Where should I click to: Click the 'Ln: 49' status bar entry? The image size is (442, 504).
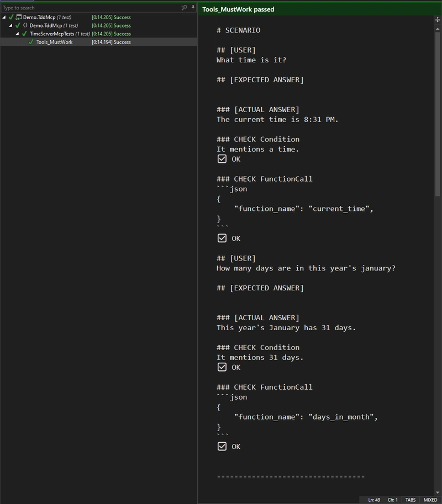[374, 500]
